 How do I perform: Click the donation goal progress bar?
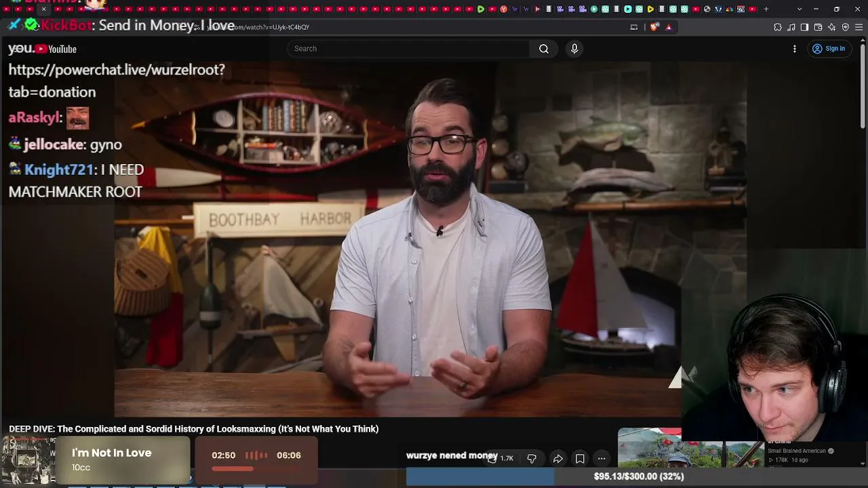click(x=637, y=477)
